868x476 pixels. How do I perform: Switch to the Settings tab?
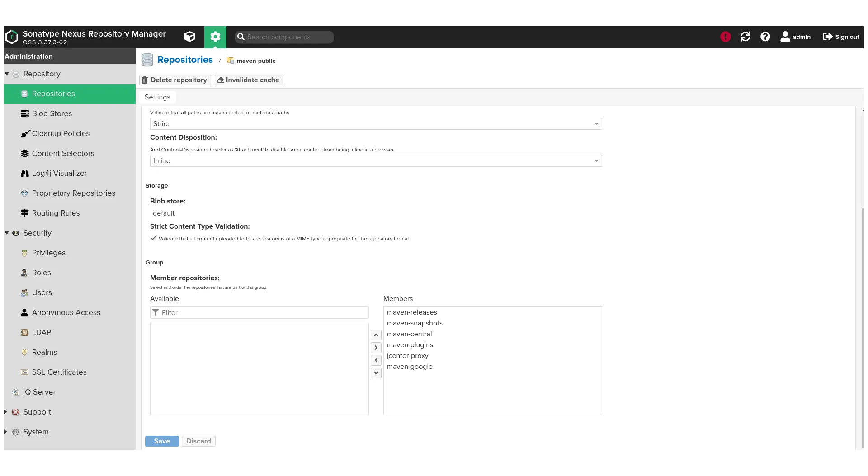[157, 97]
